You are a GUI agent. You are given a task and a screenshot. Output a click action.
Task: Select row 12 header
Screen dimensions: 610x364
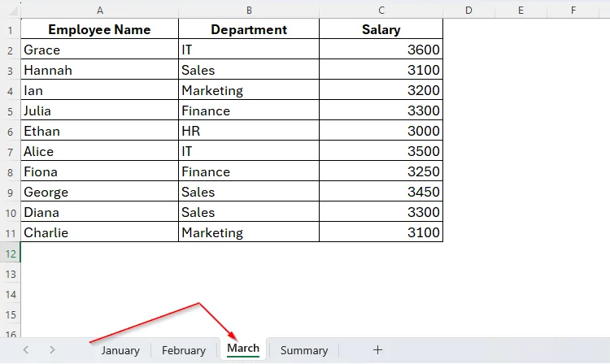10,253
